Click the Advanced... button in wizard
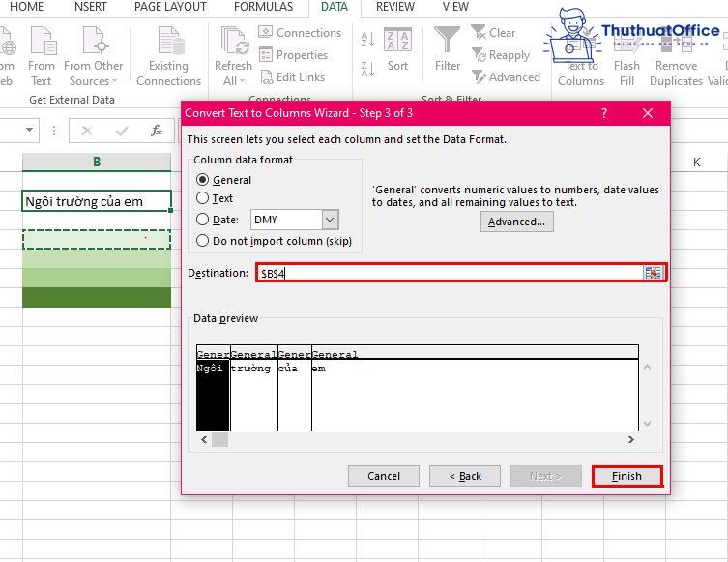 point(516,222)
